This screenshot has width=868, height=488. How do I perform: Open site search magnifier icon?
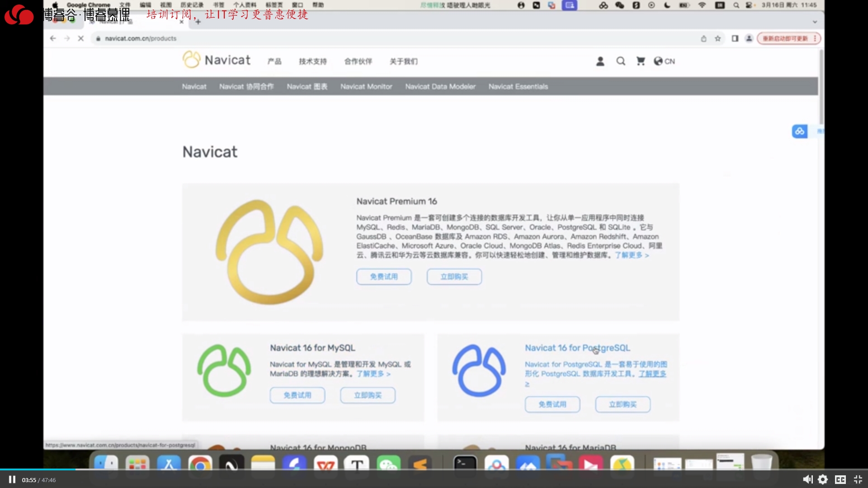621,61
